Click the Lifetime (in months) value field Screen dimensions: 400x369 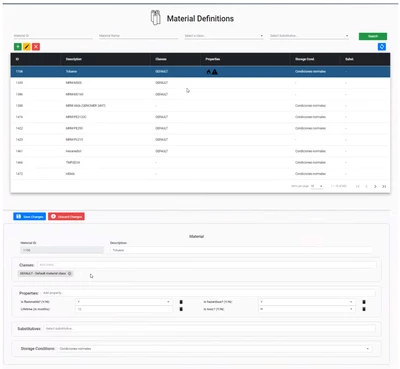click(x=124, y=309)
